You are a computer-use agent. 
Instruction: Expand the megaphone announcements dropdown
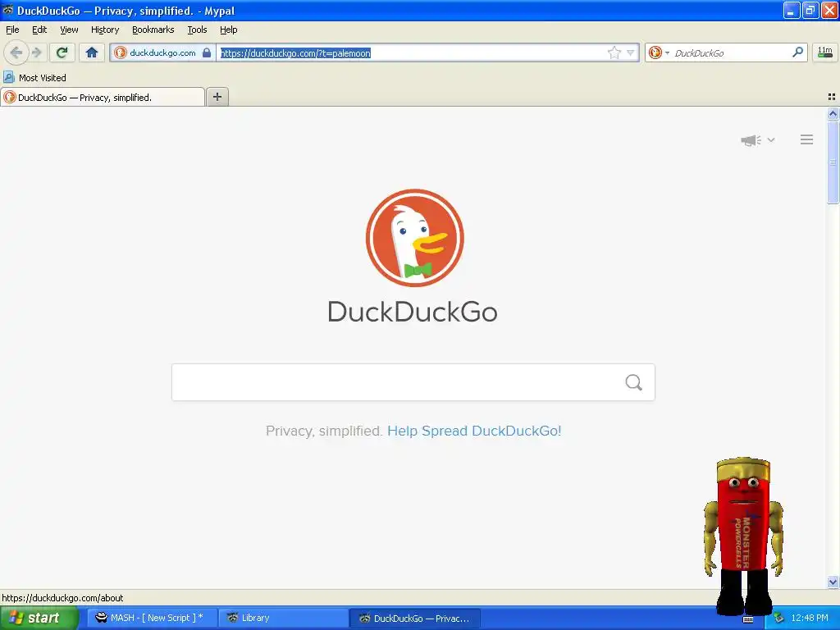pyautogui.click(x=757, y=140)
